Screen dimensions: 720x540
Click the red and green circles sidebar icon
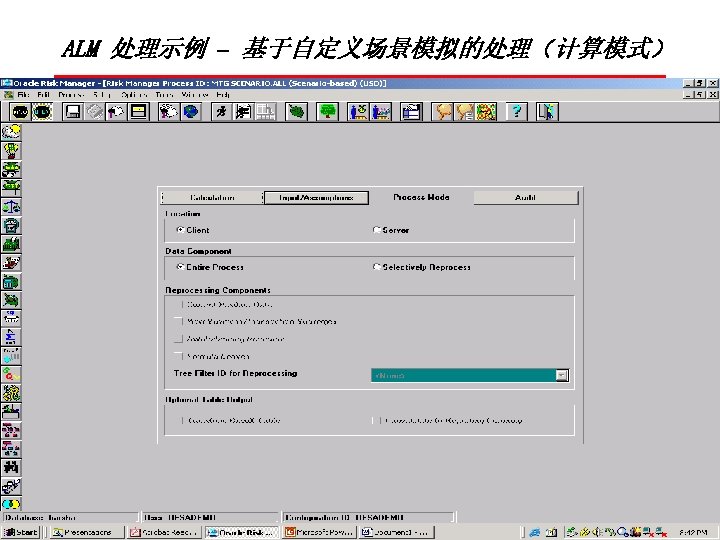tap(11, 375)
